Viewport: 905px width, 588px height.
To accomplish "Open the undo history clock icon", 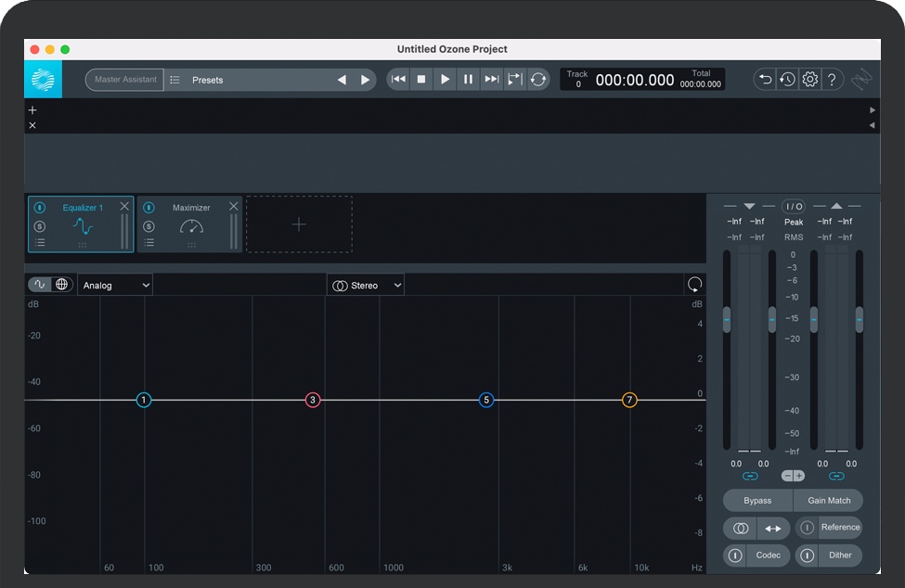I will pyautogui.click(x=787, y=80).
